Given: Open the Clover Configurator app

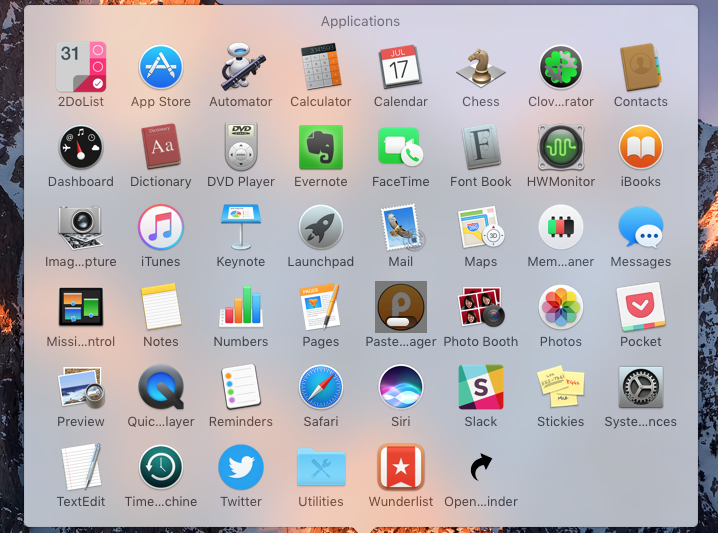Looking at the screenshot, I should [560, 67].
